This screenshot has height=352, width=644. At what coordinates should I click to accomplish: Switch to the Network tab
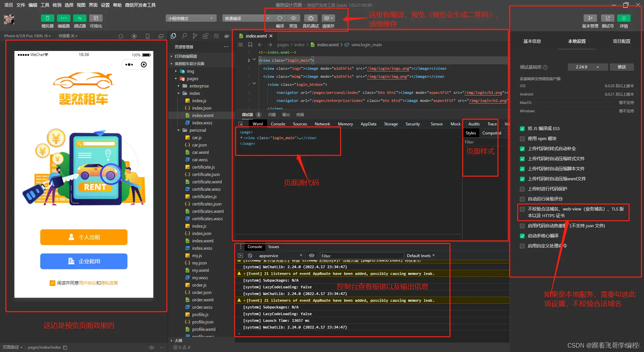(x=322, y=124)
